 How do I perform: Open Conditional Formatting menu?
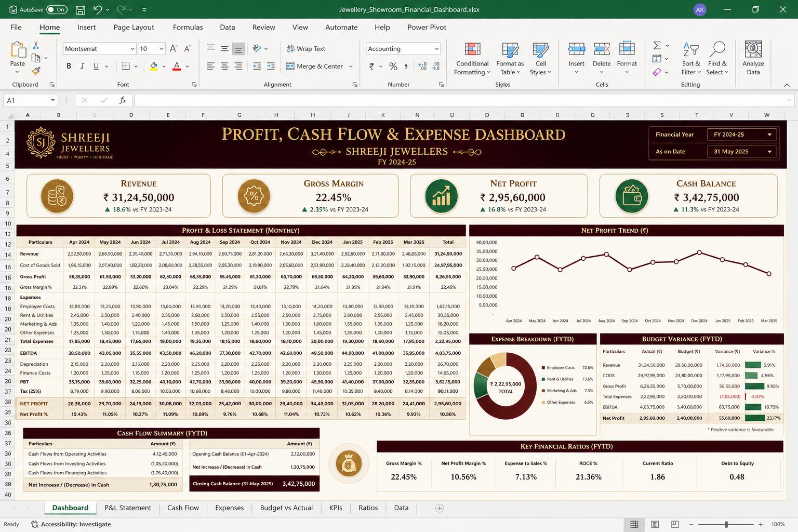click(472, 58)
